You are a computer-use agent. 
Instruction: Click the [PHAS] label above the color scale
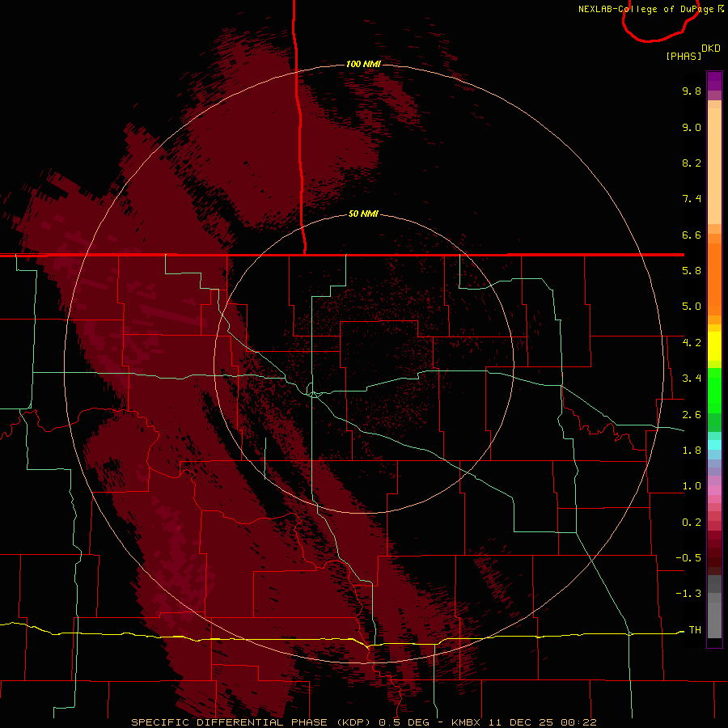pos(684,56)
